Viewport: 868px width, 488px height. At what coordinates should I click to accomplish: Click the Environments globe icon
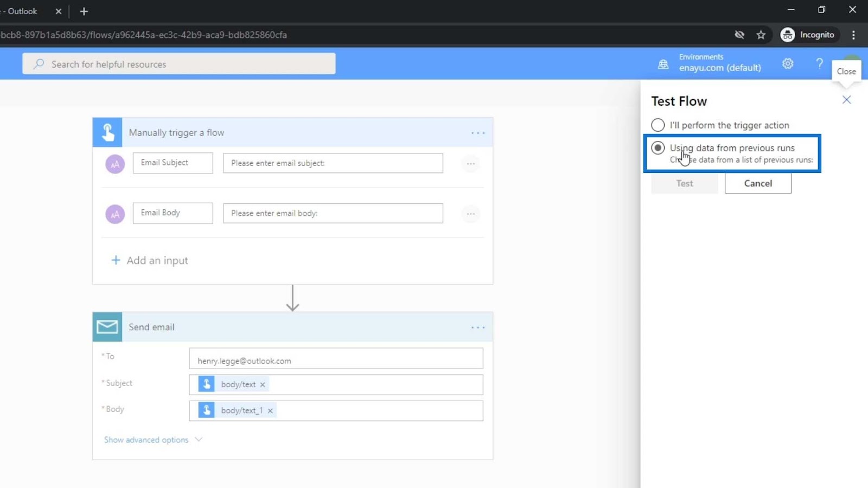coord(663,65)
